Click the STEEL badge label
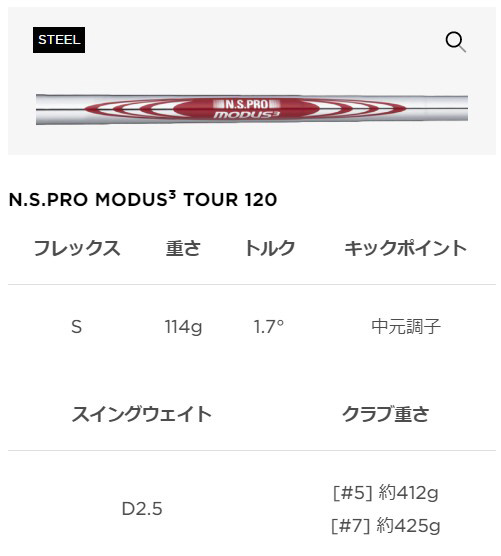Viewport: 501px width, 556px height. click(x=59, y=40)
